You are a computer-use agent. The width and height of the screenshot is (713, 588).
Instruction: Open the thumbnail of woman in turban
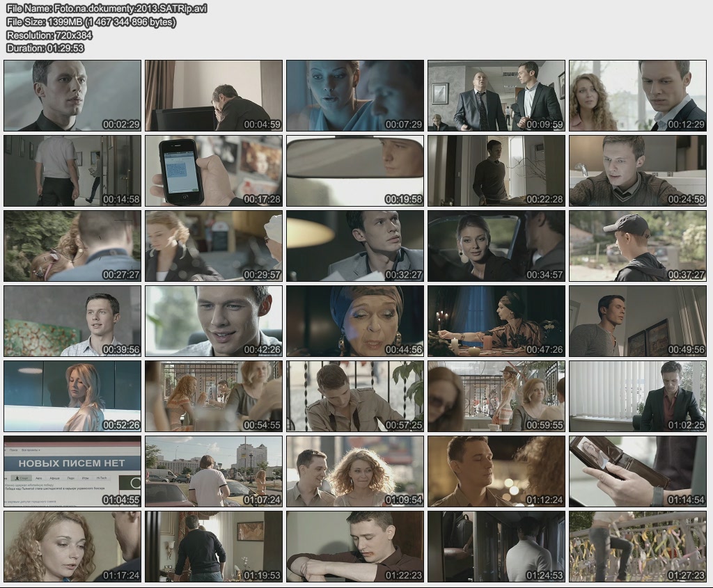pyautogui.click(x=355, y=321)
